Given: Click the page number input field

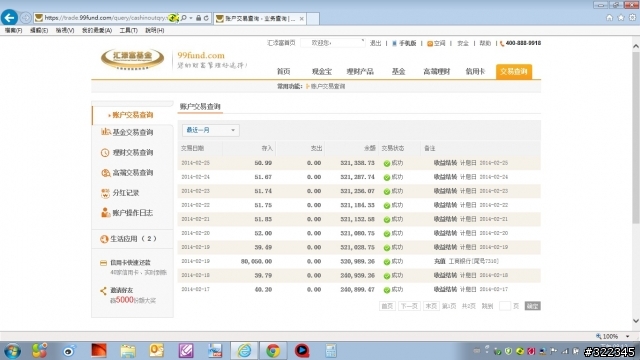Looking at the screenshot, I should click(505, 306).
